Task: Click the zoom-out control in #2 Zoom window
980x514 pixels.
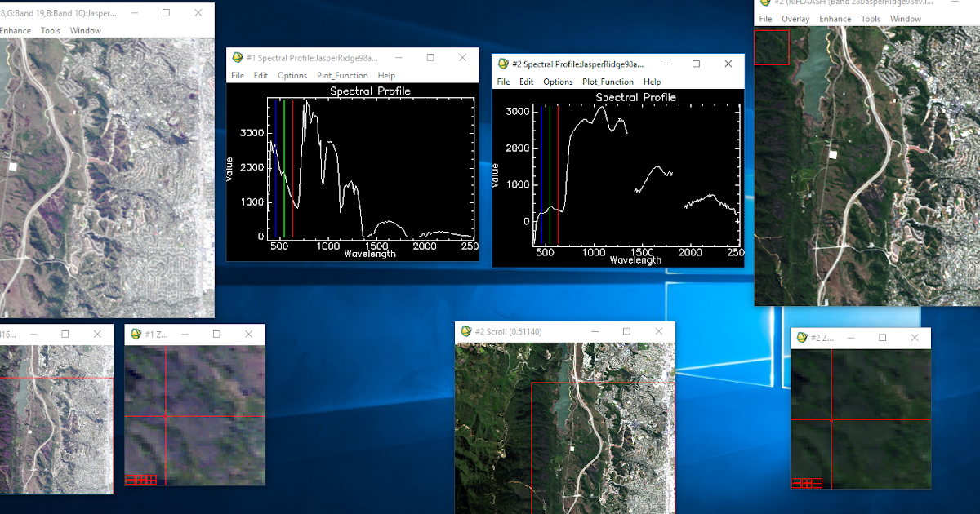Action: point(795,483)
